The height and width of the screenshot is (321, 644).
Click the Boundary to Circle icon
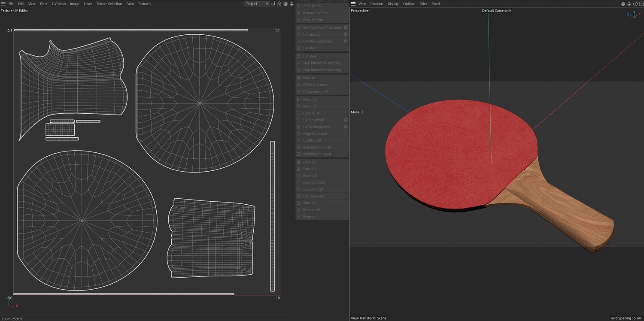click(x=299, y=148)
